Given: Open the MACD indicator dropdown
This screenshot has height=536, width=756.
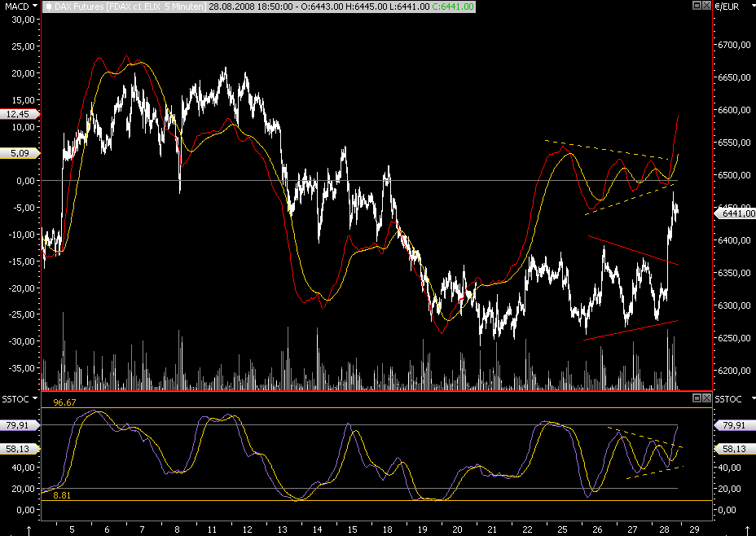Looking at the screenshot, I should coord(35,7).
